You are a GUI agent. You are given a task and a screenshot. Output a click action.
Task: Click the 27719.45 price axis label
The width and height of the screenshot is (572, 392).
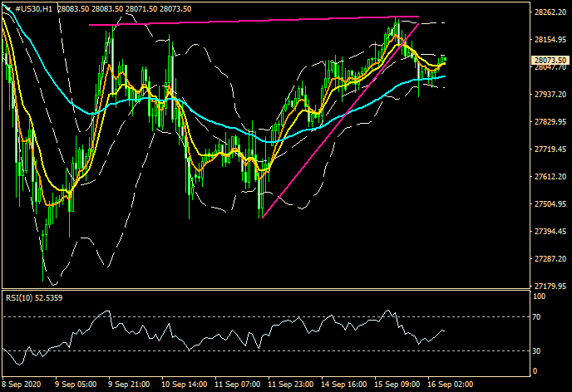tap(549, 149)
